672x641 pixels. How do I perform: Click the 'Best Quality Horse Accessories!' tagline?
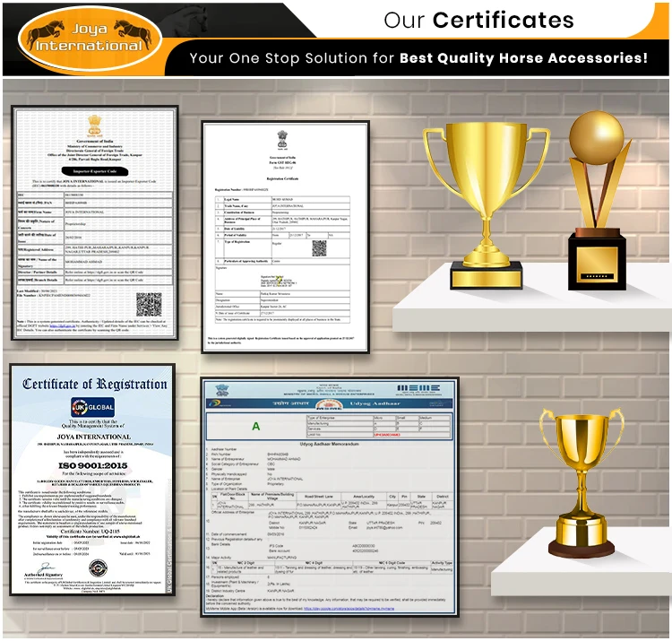[x=523, y=58]
